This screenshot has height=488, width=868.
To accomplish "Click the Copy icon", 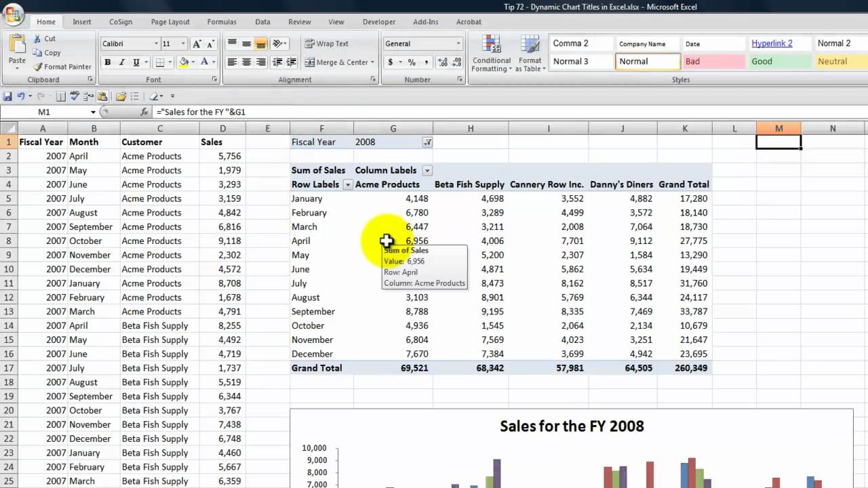I will click(x=37, y=53).
